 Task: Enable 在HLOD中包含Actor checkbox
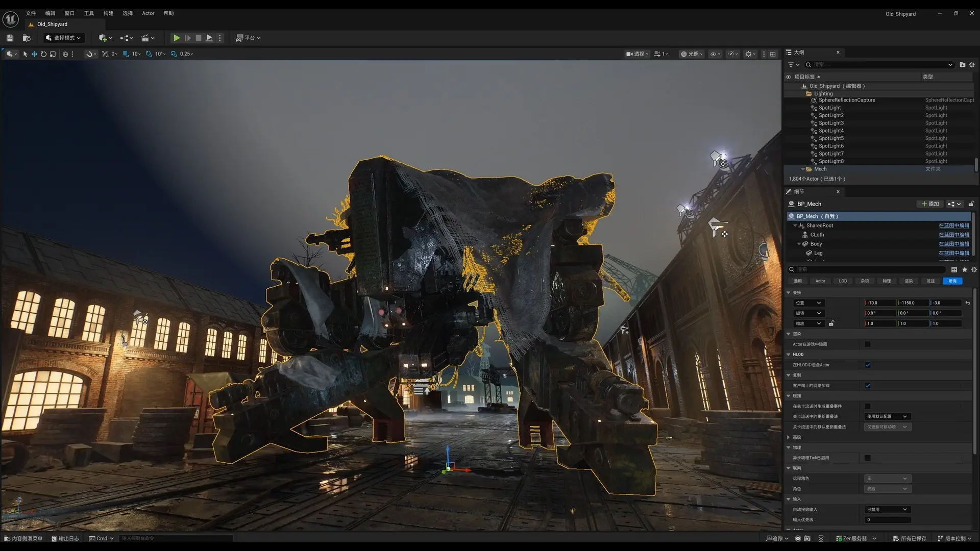[867, 365]
